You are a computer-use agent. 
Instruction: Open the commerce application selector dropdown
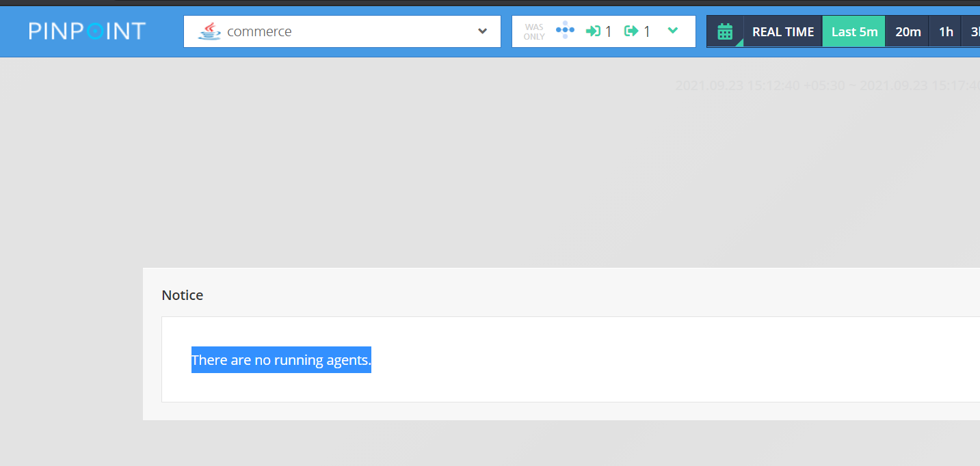point(342,31)
